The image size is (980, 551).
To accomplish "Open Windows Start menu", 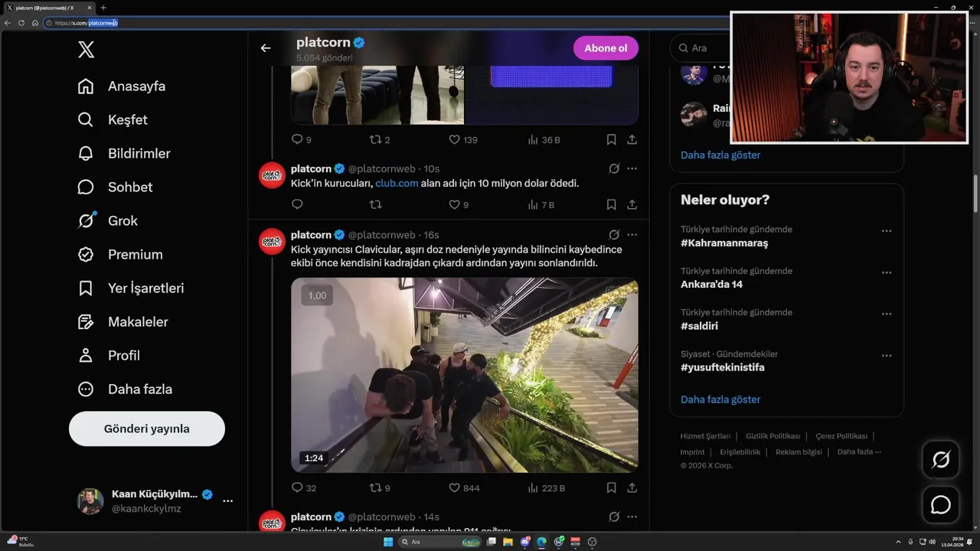I will click(388, 542).
